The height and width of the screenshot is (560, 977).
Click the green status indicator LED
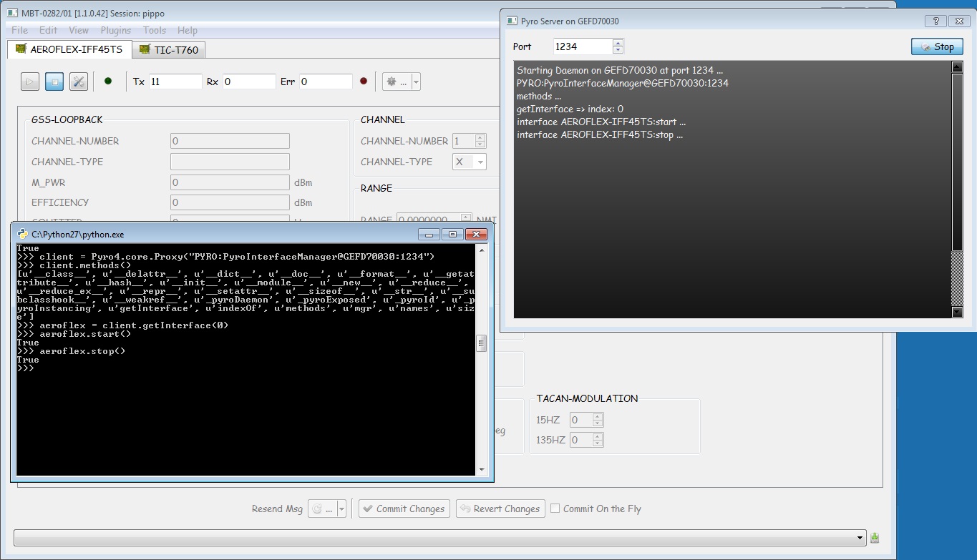[x=108, y=82]
